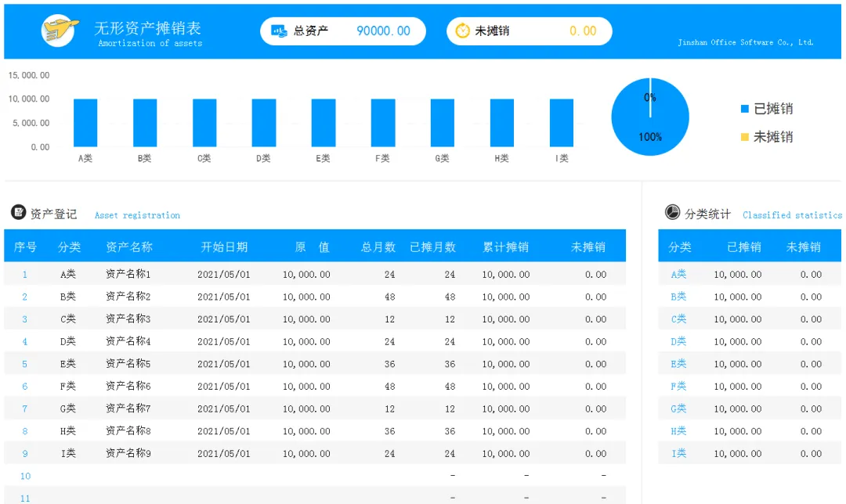Click the 累计摊销 column header

click(505, 247)
